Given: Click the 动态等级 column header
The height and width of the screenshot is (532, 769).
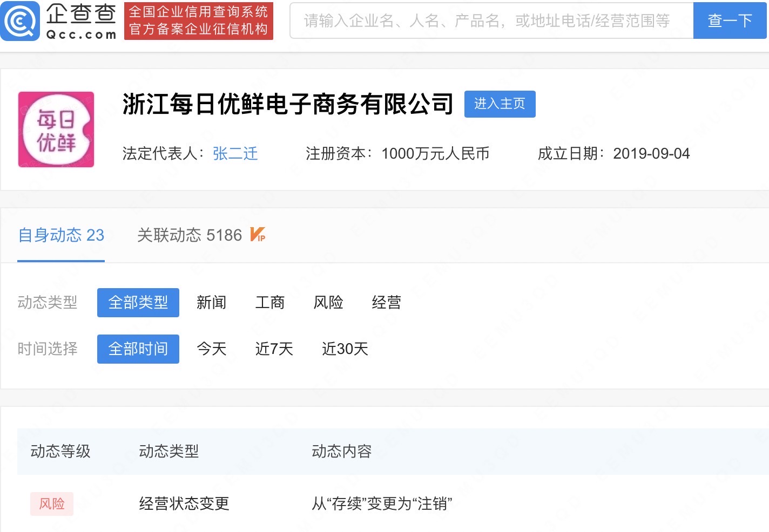Looking at the screenshot, I should pyautogui.click(x=60, y=452).
